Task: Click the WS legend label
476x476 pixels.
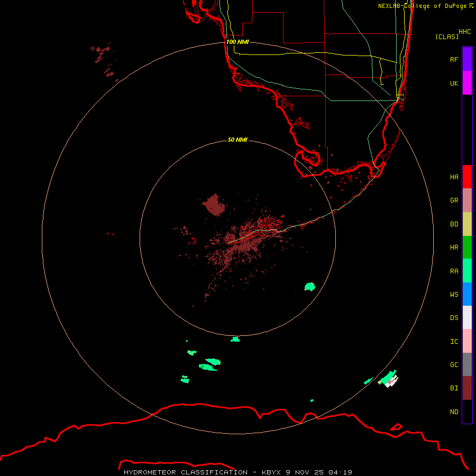Action: point(454,294)
